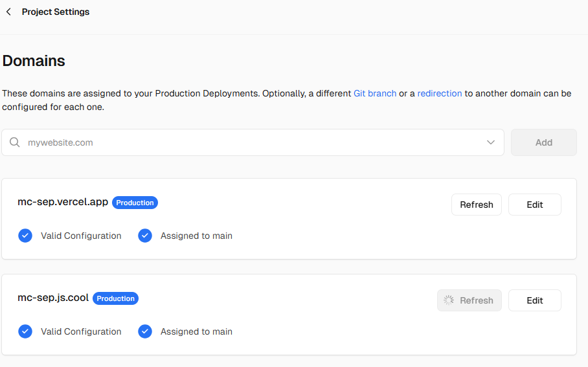The image size is (588, 367).
Task: Edit the mc-sep.vercel.app domain
Action: [x=535, y=205]
